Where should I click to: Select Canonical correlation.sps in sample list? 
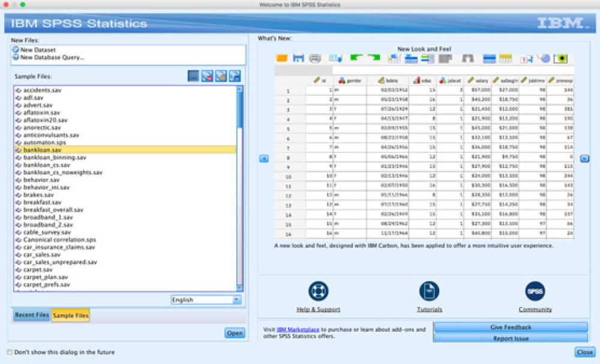coord(125,240)
